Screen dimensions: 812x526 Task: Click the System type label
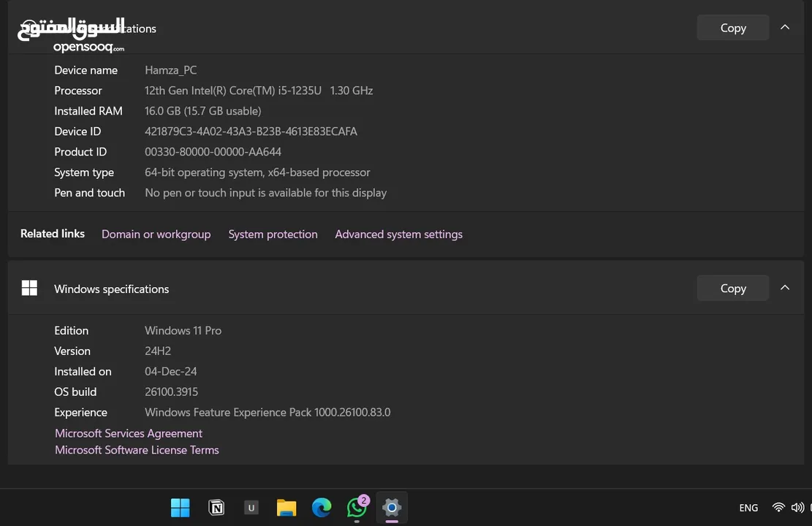(x=84, y=172)
